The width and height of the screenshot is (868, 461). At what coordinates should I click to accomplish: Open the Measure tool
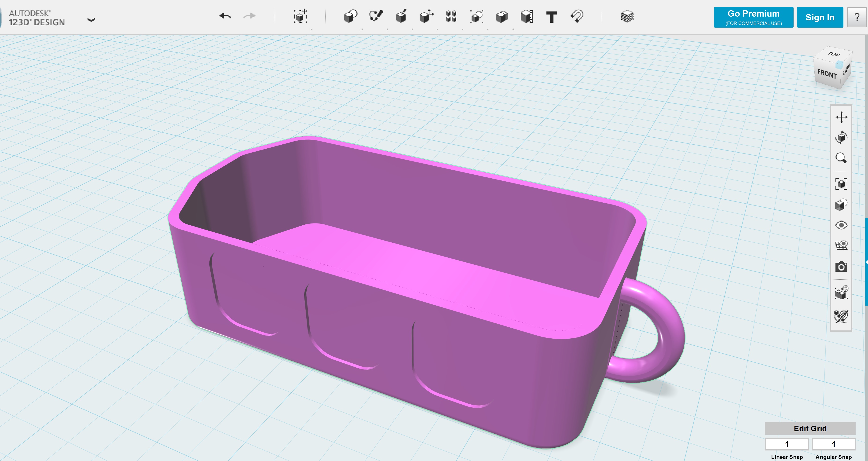[527, 16]
